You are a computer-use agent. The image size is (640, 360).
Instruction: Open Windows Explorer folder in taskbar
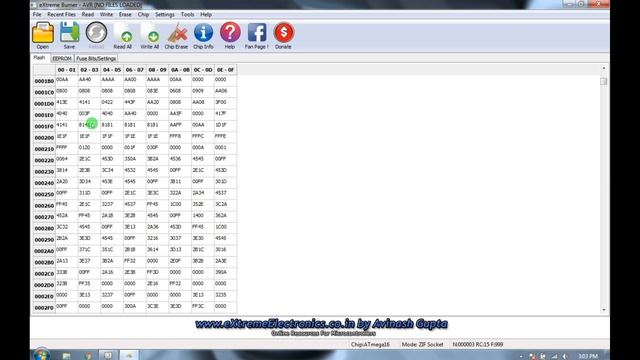click(x=66, y=356)
